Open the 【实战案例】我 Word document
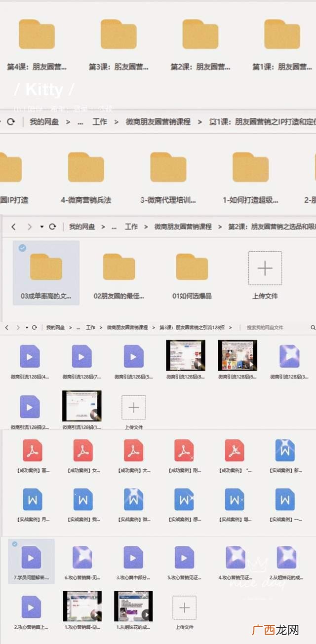The width and height of the screenshot is (316, 644). tap(83, 499)
